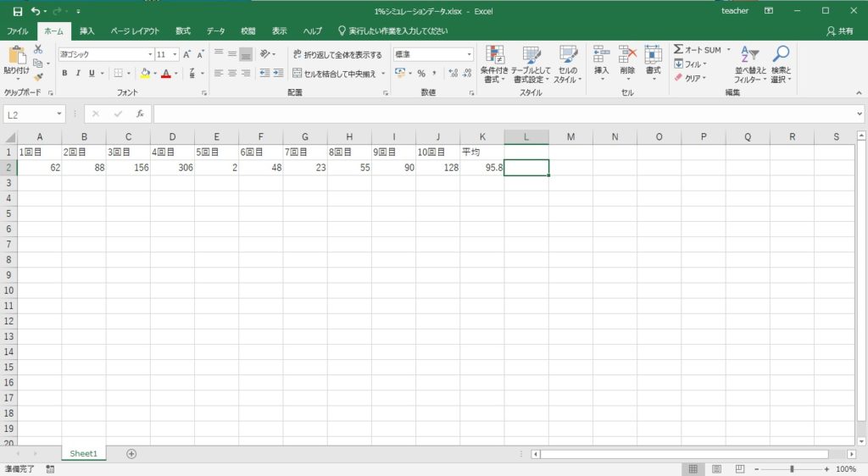The width and height of the screenshot is (868, 476).
Task: Increase decimal places
Action: tap(453, 73)
